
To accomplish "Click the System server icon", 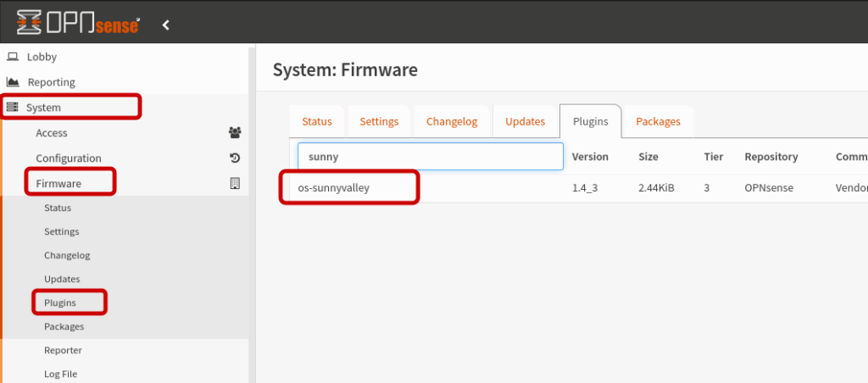I will click(12, 108).
